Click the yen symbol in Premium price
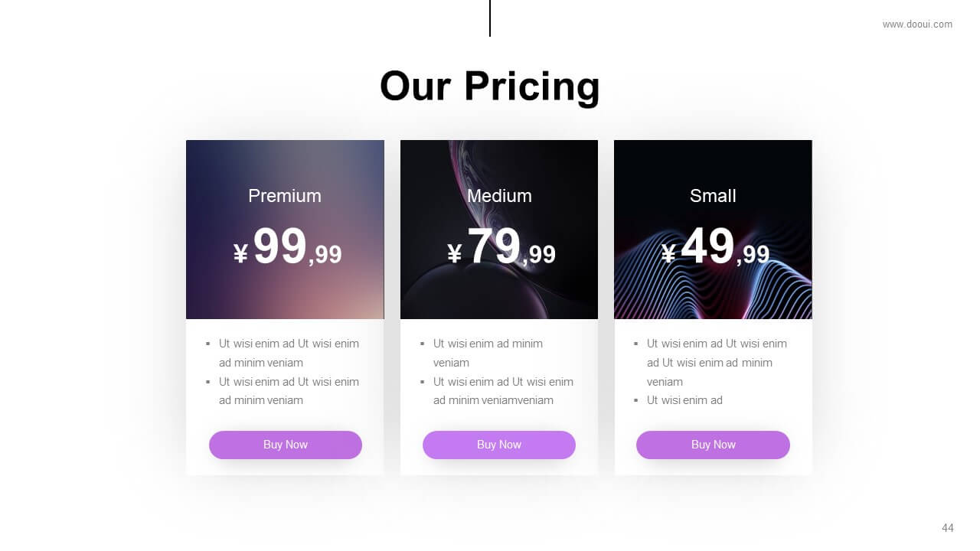The width and height of the screenshot is (980, 551). 240,253
